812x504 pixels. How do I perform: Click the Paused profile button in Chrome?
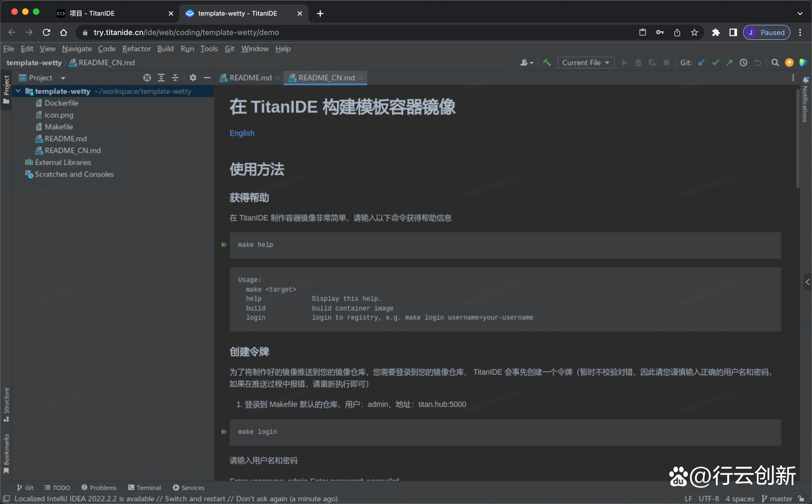tap(766, 32)
